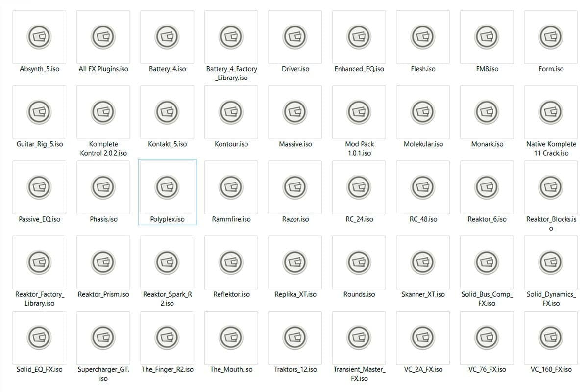Image resolution: width=588 pixels, height=392 pixels.
Task: Click the highlighted Polyplex.iso thumbnail
Action: click(x=168, y=187)
